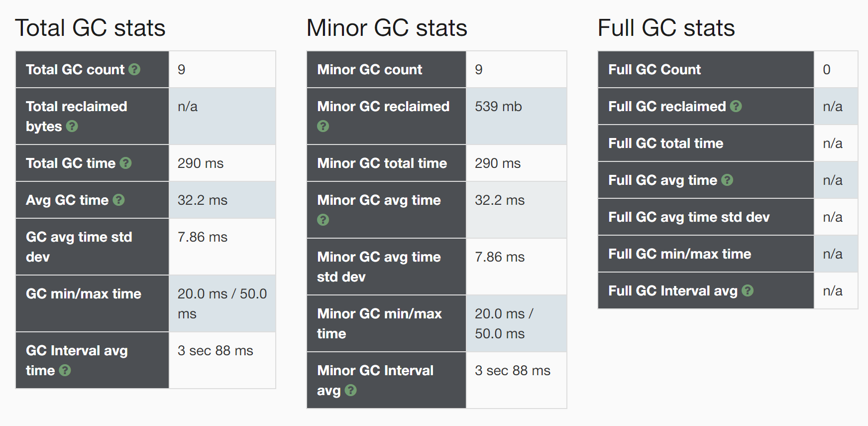Click the Minor GC stats heading
This screenshot has width=868, height=426.
pos(387,28)
